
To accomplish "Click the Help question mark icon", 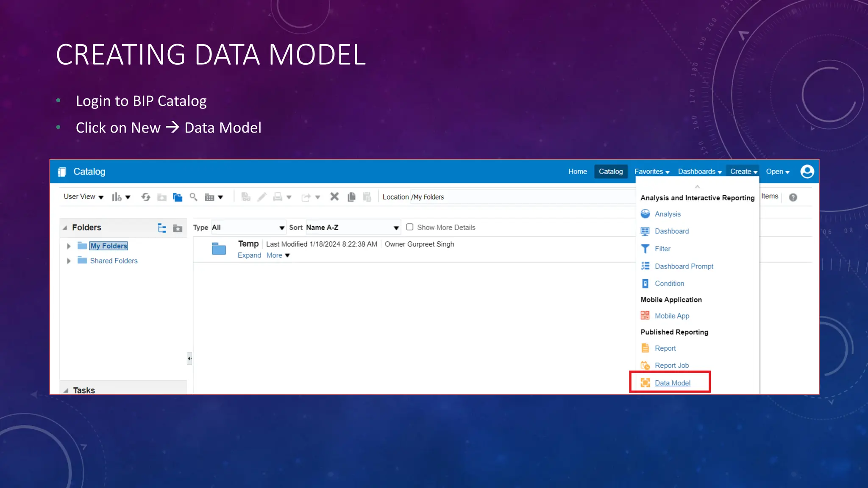I will click(x=793, y=197).
